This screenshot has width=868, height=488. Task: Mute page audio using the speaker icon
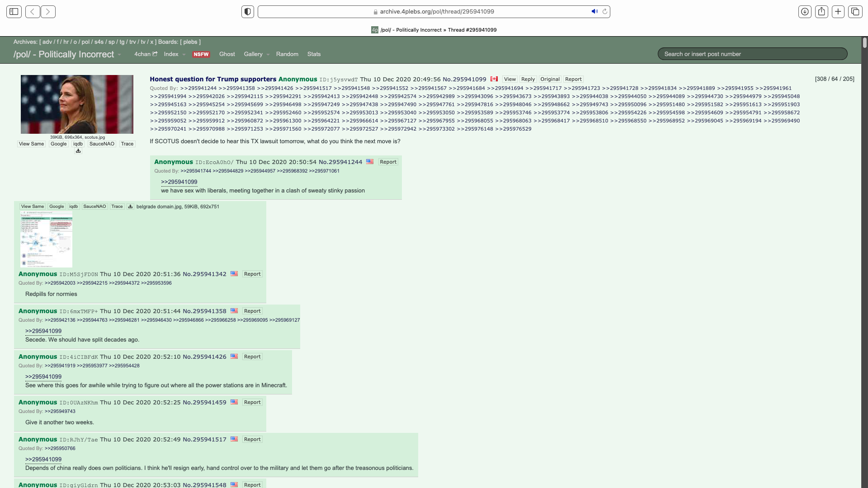[x=594, y=11]
